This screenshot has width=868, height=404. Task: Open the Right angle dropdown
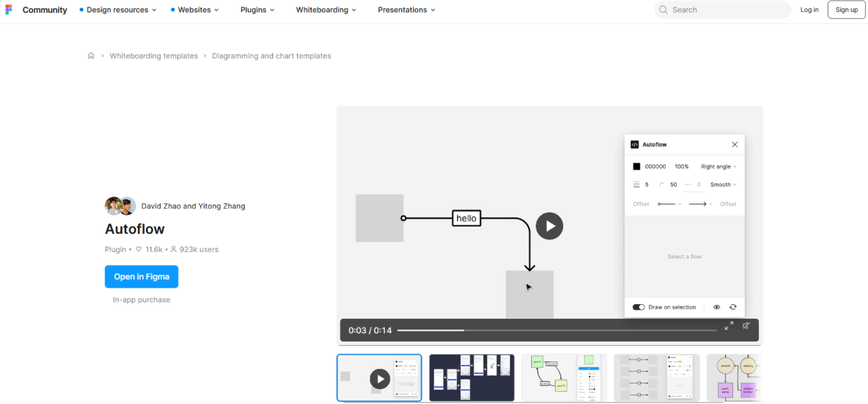(718, 167)
